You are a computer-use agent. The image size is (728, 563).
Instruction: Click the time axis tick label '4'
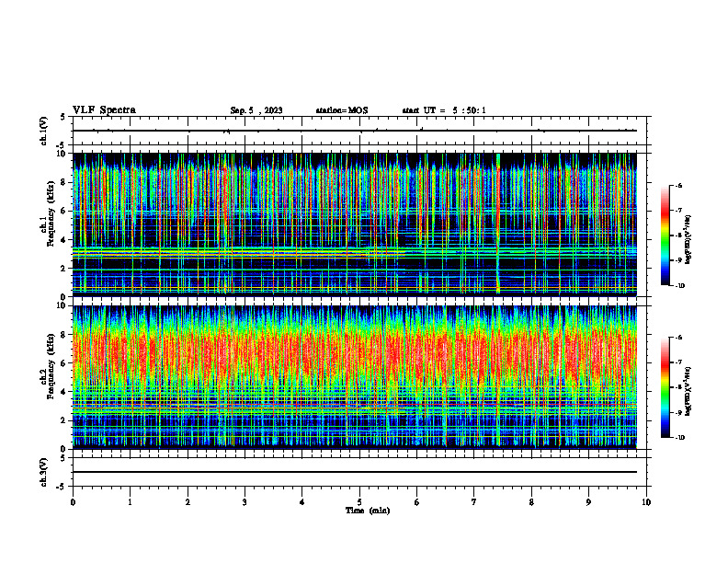[302, 502]
